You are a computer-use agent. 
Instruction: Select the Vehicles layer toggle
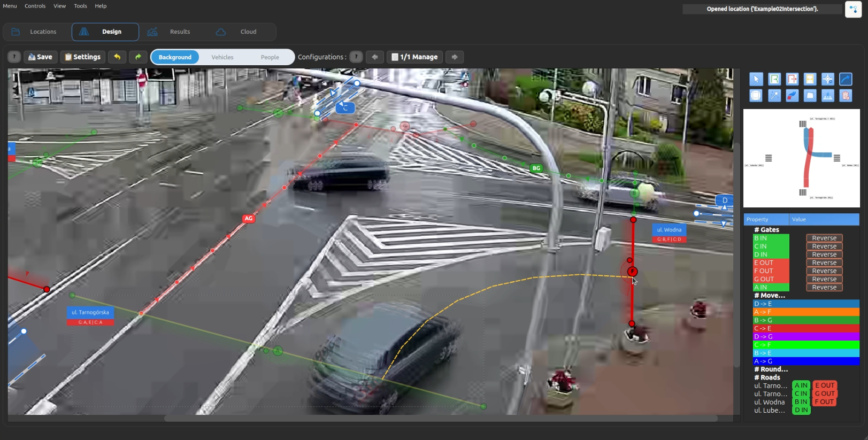tap(222, 57)
